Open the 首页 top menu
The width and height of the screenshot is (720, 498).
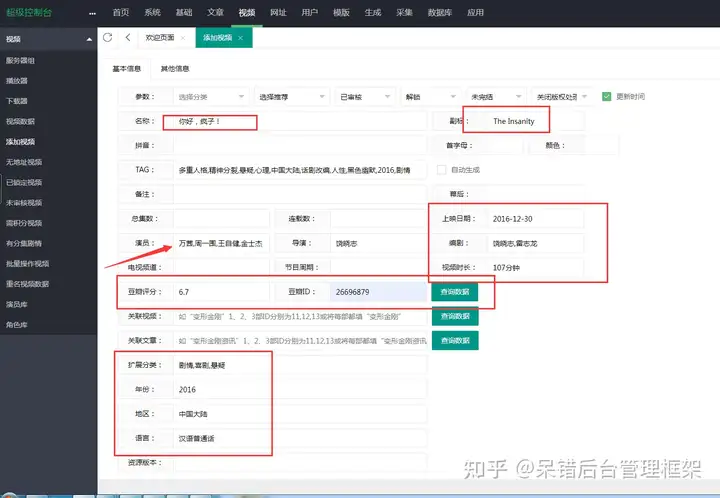tap(121, 12)
